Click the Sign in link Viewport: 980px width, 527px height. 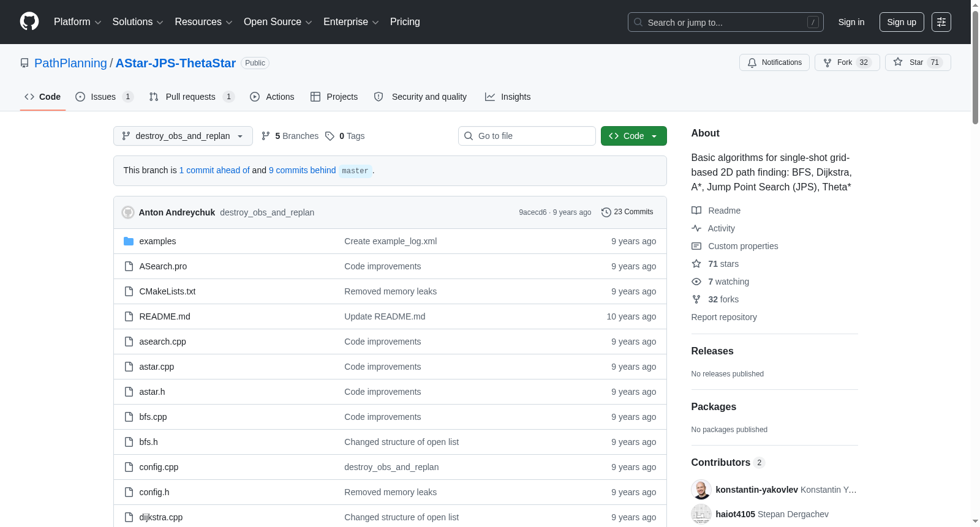(851, 22)
